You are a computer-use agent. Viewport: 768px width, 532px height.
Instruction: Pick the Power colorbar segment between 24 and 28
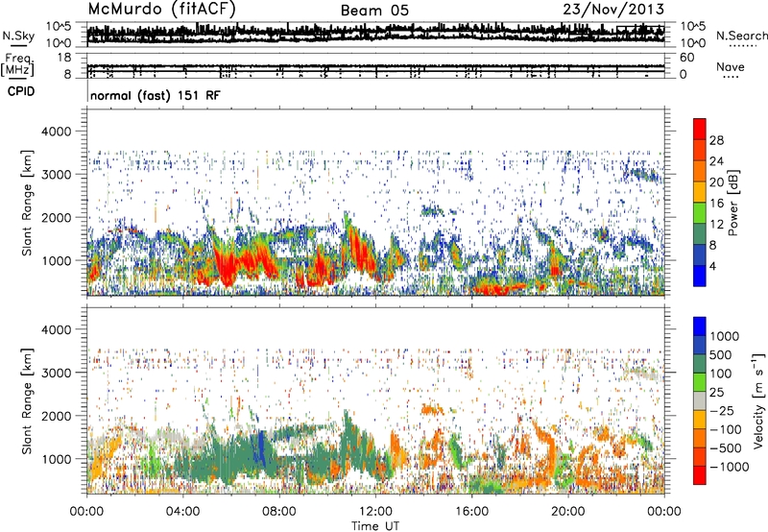point(700,151)
